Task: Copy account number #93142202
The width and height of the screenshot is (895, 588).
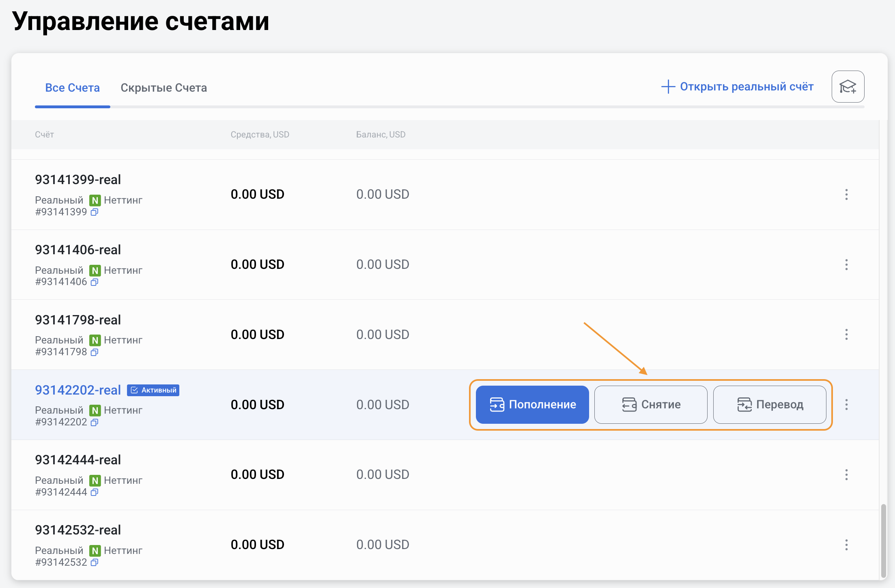Action: pyautogui.click(x=95, y=422)
